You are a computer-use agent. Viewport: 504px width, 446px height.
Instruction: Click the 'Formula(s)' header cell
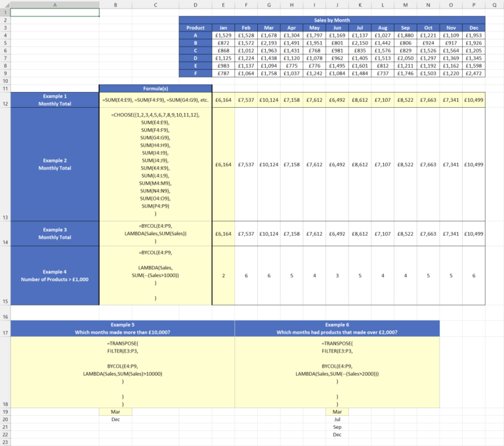point(156,88)
